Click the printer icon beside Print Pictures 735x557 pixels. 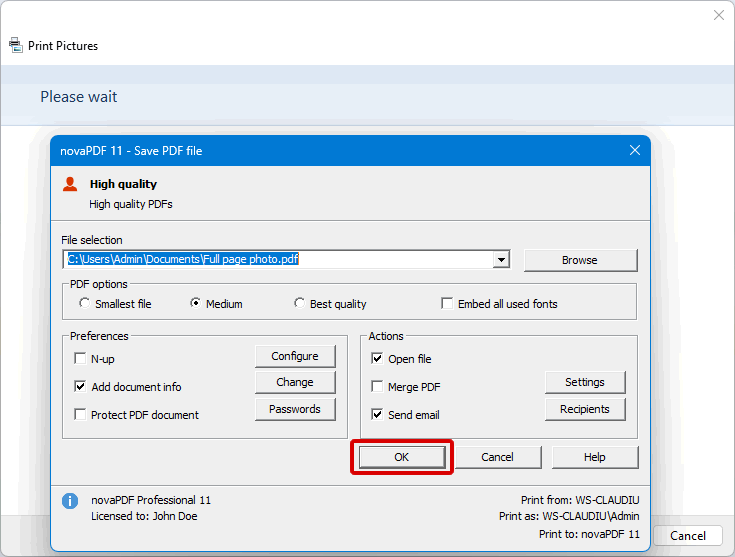[x=16, y=45]
